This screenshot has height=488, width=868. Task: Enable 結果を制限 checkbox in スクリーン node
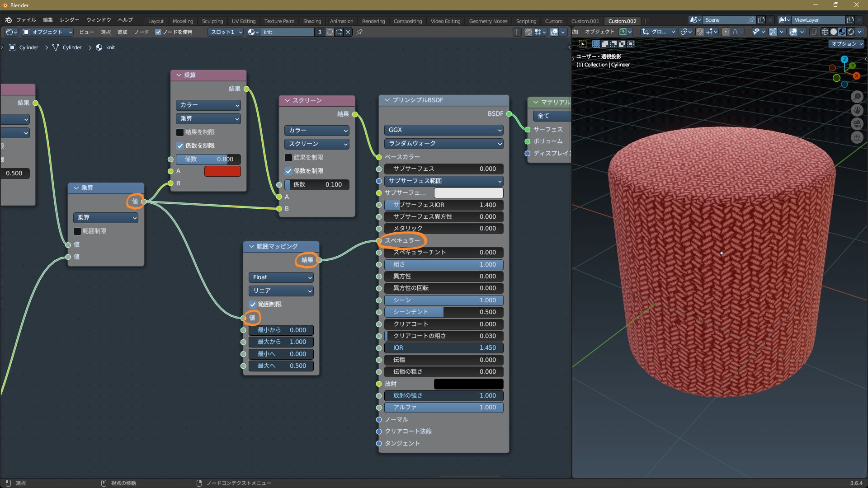(x=288, y=157)
